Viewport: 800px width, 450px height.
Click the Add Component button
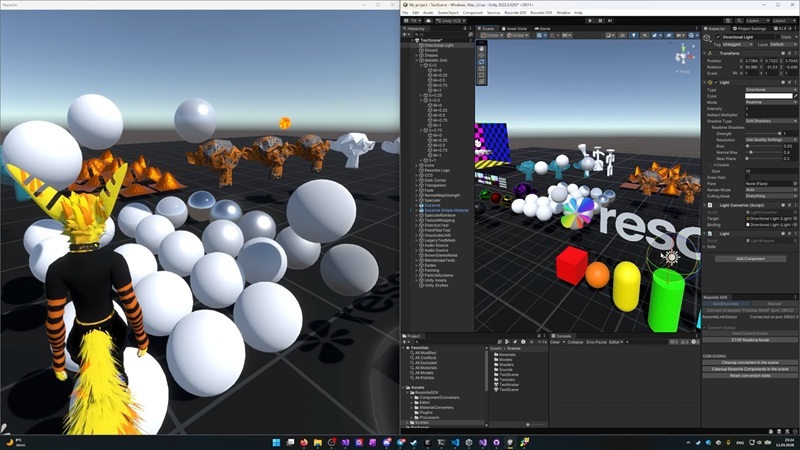pyautogui.click(x=750, y=259)
